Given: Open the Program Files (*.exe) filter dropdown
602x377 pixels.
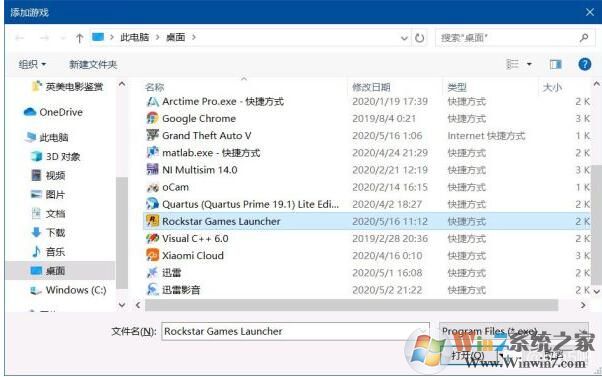Looking at the screenshot, I should [x=514, y=331].
